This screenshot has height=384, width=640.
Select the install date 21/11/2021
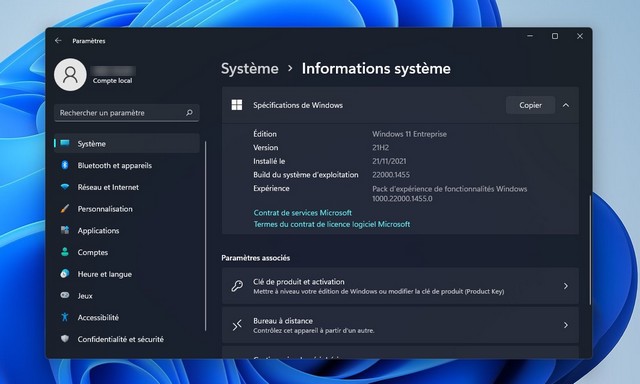(x=389, y=161)
